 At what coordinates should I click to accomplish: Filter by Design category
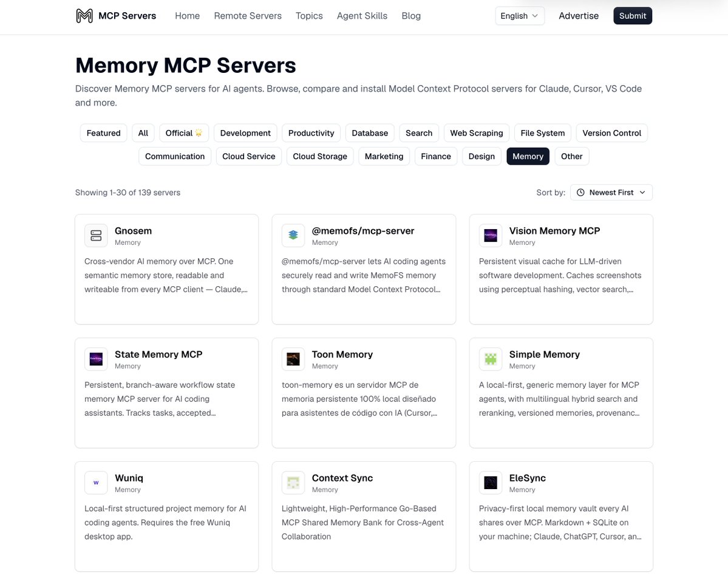[481, 156]
